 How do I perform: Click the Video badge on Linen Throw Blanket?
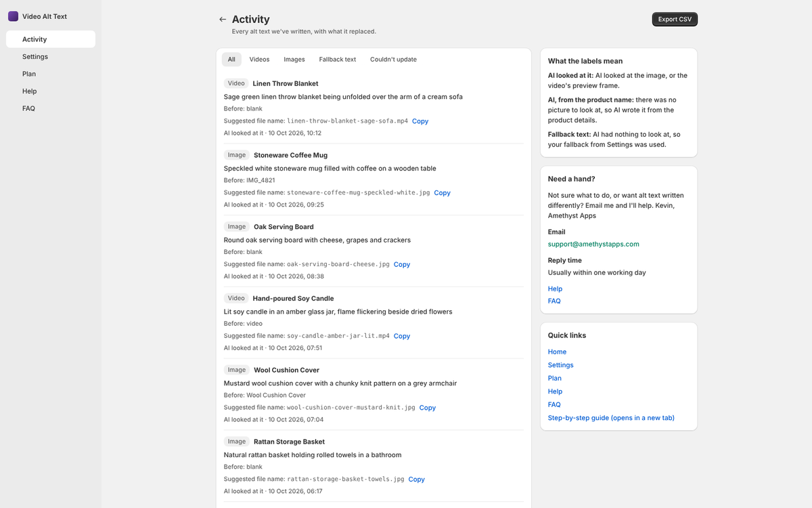click(x=236, y=83)
